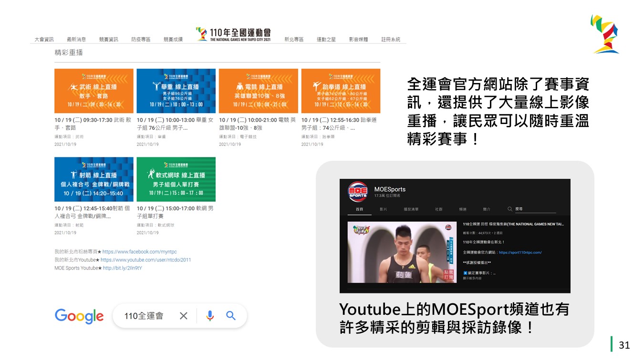This screenshot has width=644, height=362.
Task: Open the 大會資訊 menu item
Action: [44, 40]
